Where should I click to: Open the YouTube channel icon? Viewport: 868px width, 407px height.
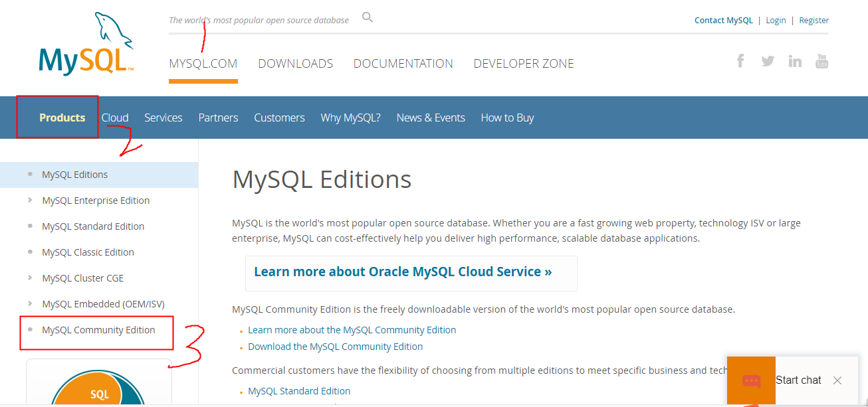[x=822, y=60]
